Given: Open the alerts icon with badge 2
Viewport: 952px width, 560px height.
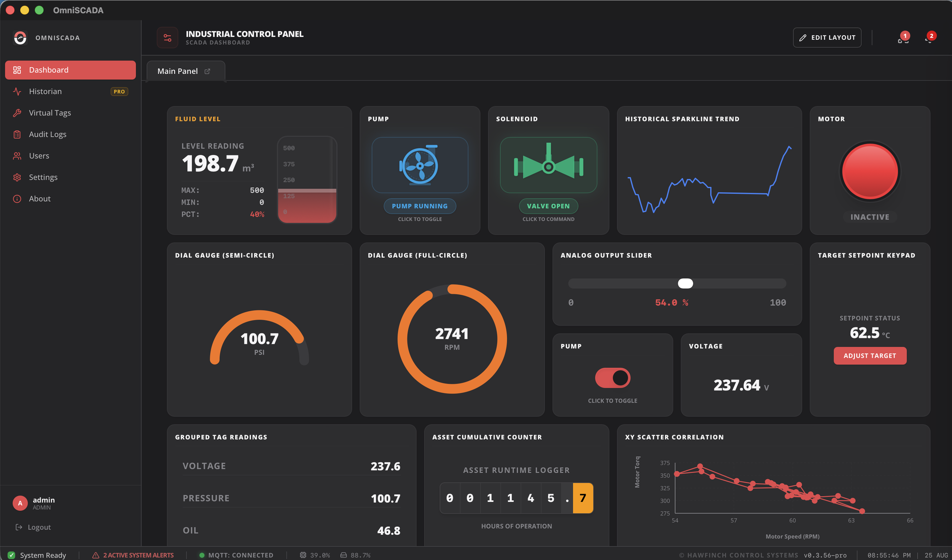Looking at the screenshot, I should click(930, 38).
